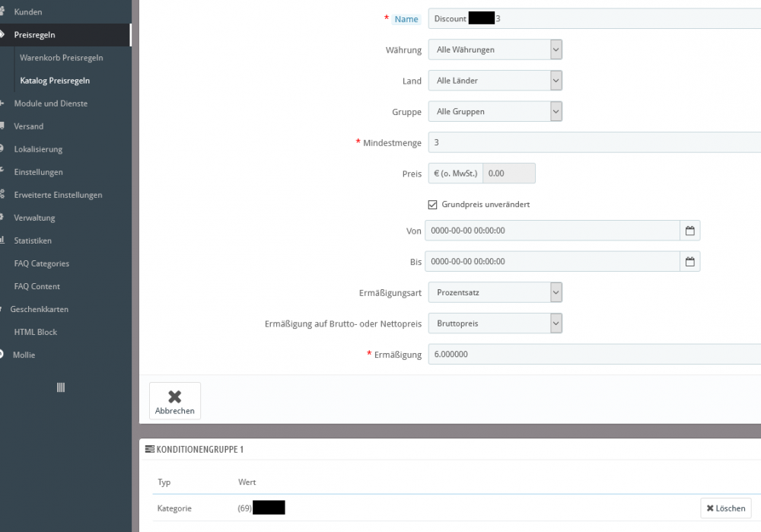Toggle the Grundpreis unverändert checkbox
The height and width of the screenshot is (532, 761).
click(x=433, y=205)
